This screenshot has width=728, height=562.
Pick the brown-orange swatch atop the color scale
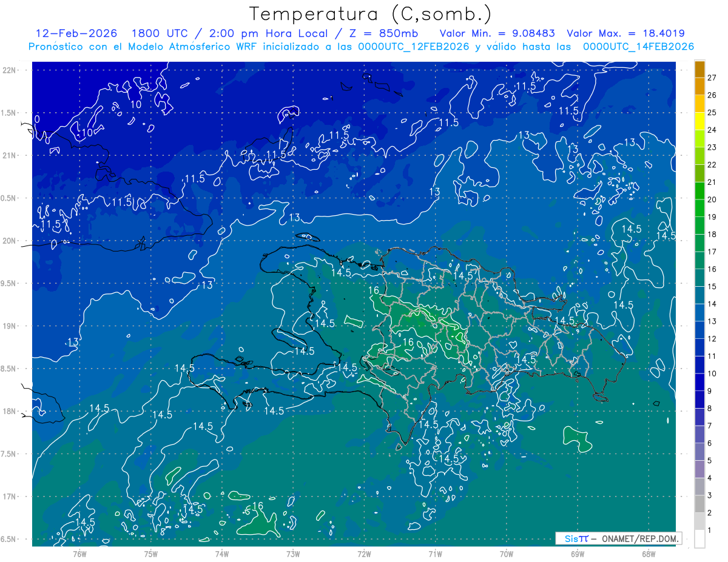pos(699,69)
